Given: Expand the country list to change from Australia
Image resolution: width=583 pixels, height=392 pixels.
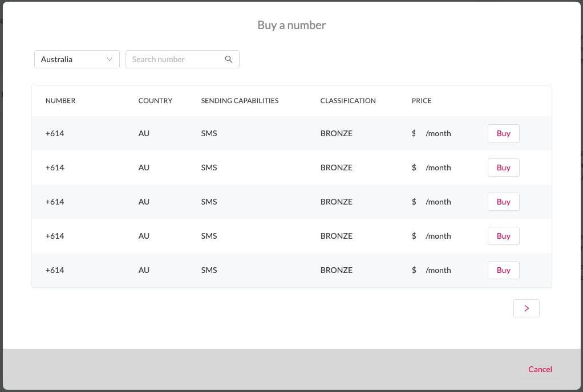Looking at the screenshot, I should click(x=76, y=59).
